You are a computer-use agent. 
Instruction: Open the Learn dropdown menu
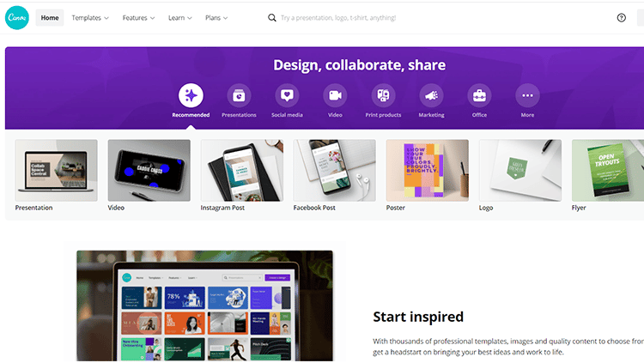click(180, 18)
